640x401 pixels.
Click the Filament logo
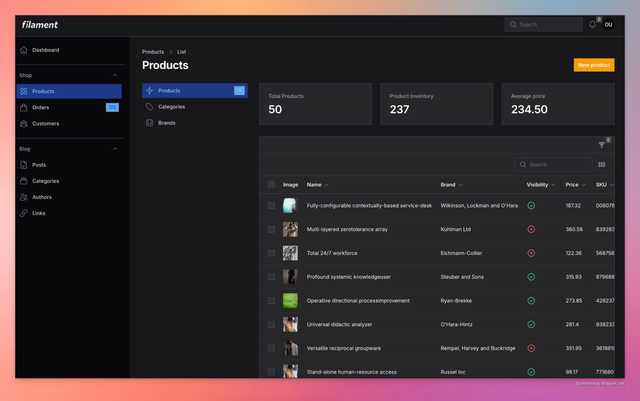point(40,25)
